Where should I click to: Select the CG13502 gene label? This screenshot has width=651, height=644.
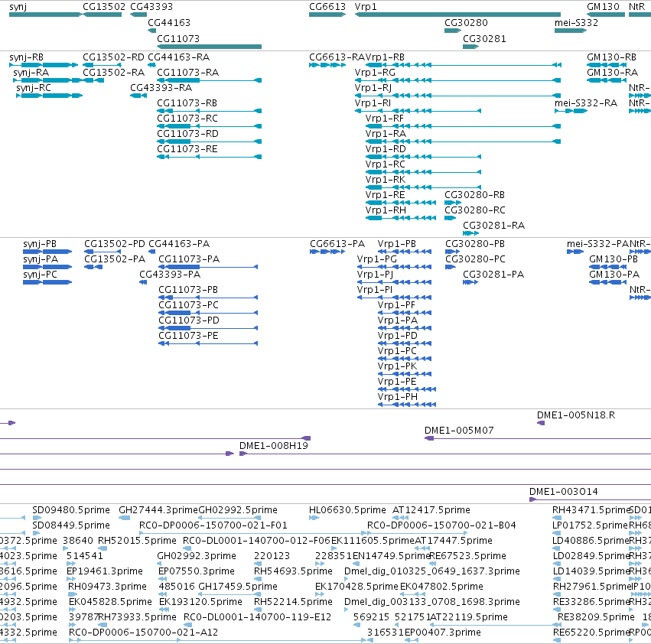104,7
